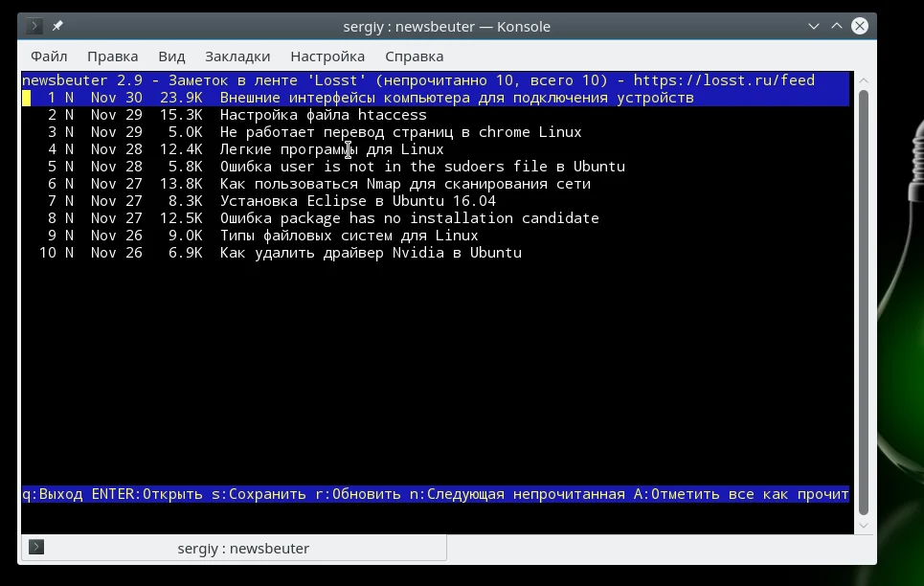Select 'Как пользоваться Nmap для сканирования сети'
Viewport: 924px width, 586px height.
click(436, 184)
